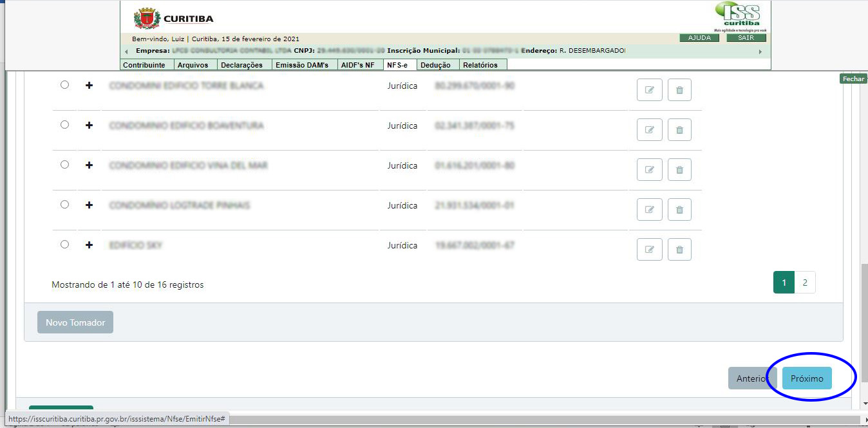This screenshot has width=868, height=428.
Task: Click trash icon for Condominio Edificio Boaventura
Action: coord(679,130)
